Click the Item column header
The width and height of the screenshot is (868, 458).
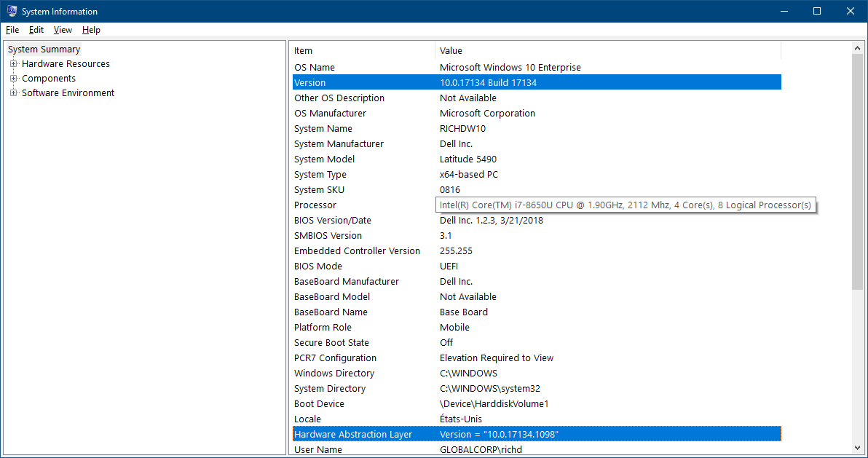(363, 50)
